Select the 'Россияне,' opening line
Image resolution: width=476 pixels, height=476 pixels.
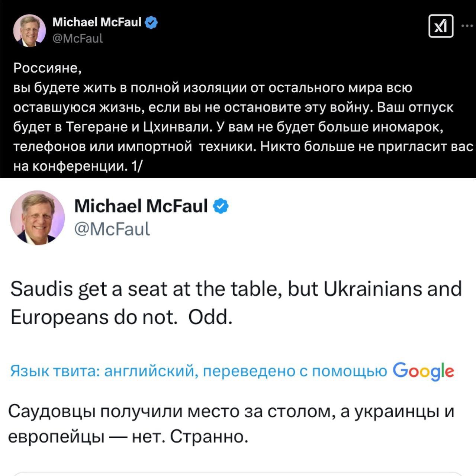point(47,68)
